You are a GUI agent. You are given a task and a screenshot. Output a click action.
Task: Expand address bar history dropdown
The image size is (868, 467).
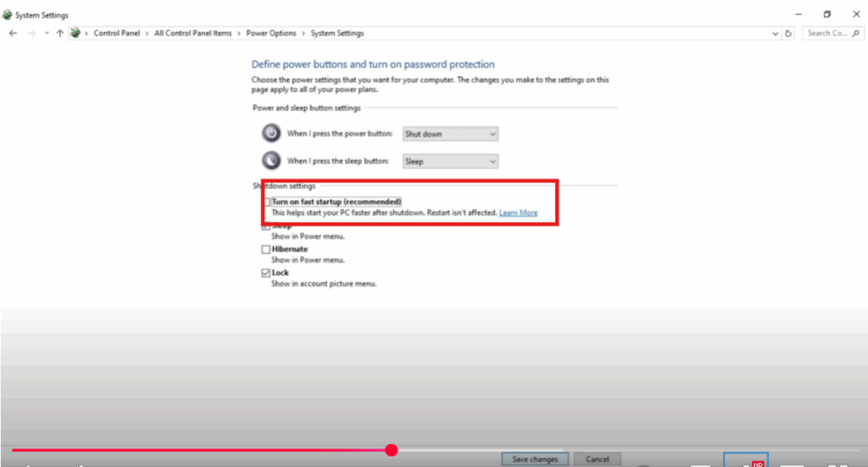click(775, 34)
